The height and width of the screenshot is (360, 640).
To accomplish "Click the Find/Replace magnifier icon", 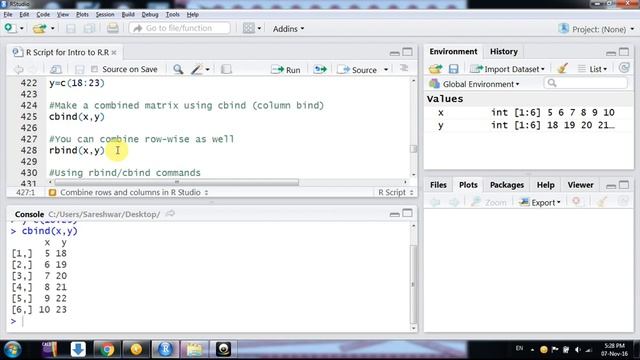I will click(x=178, y=69).
